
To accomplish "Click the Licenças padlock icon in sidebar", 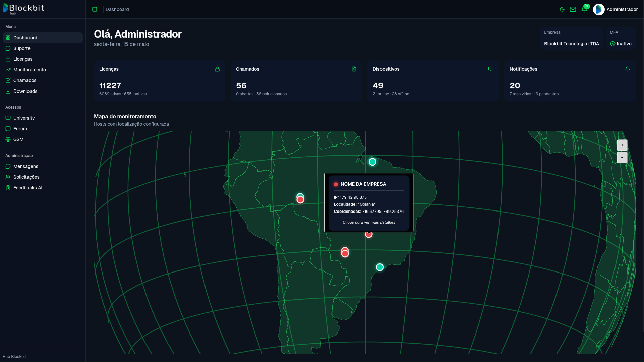I will pyautogui.click(x=8, y=59).
